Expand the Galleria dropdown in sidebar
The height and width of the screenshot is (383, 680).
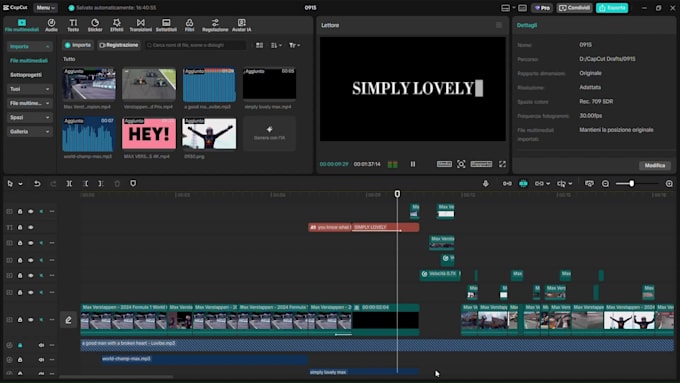(x=29, y=131)
